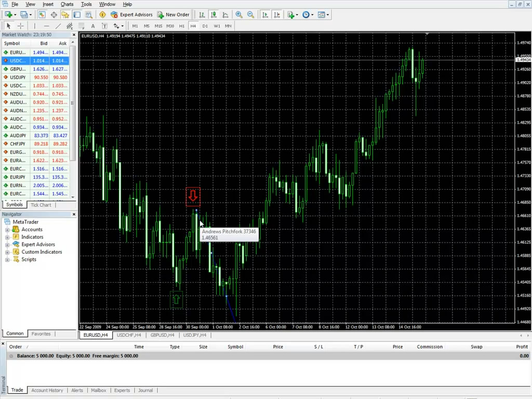Switch chart to bar chart icon
This screenshot has width=532, height=399.
click(202, 15)
